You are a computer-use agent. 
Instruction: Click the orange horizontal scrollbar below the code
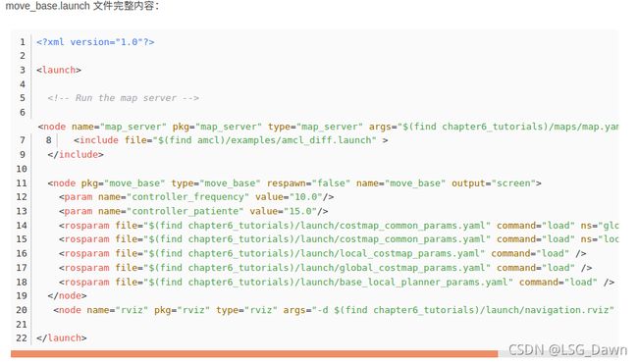[254, 353]
